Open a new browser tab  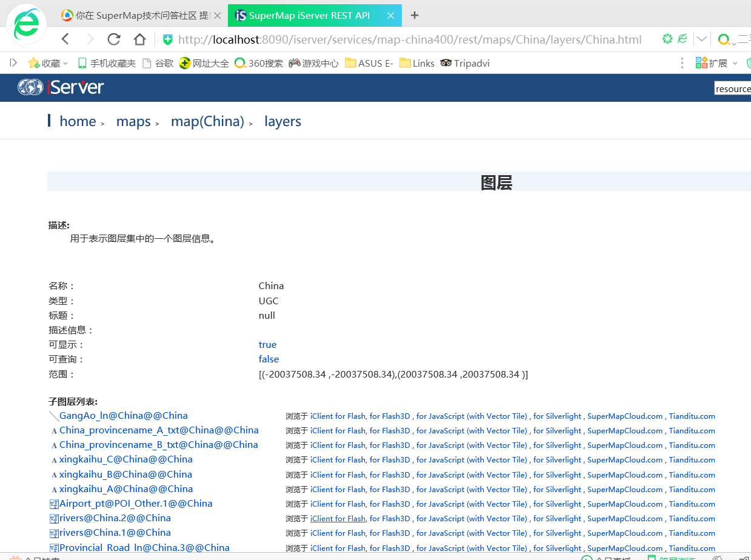pos(415,16)
